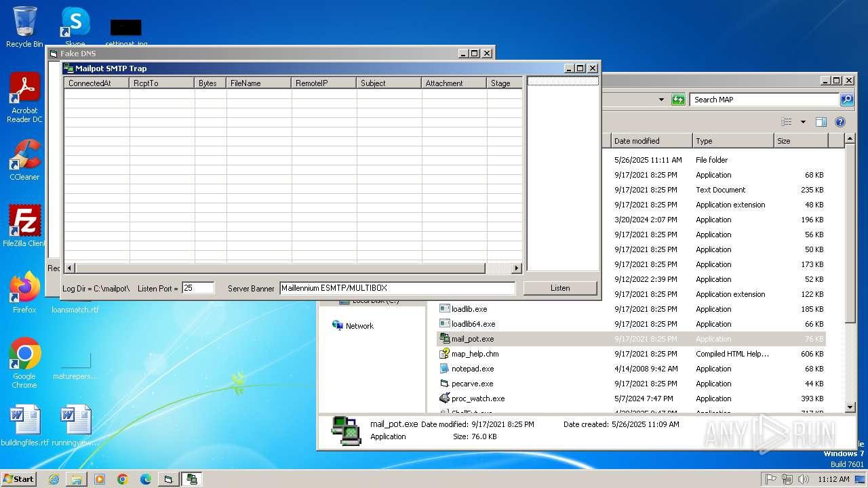This screenshot has width=868, height=488.
Task: Open Windows Media Player taskbar icon
Action: 100,479
